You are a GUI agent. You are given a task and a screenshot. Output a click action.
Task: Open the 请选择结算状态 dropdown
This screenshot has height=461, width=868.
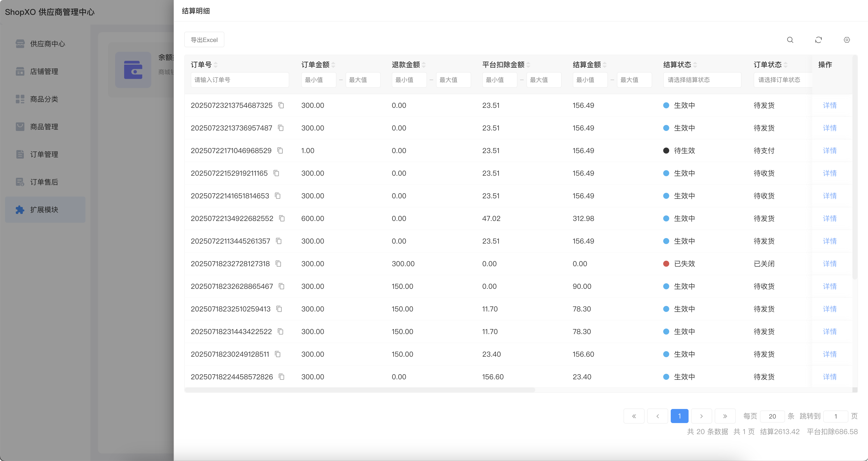[x=702, y=80]
